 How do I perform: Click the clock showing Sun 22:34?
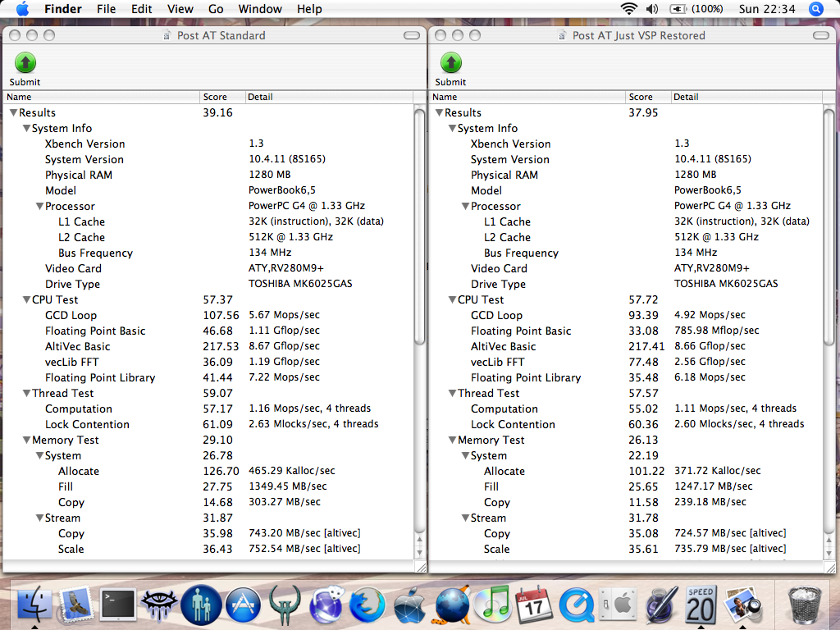[767, 9]
